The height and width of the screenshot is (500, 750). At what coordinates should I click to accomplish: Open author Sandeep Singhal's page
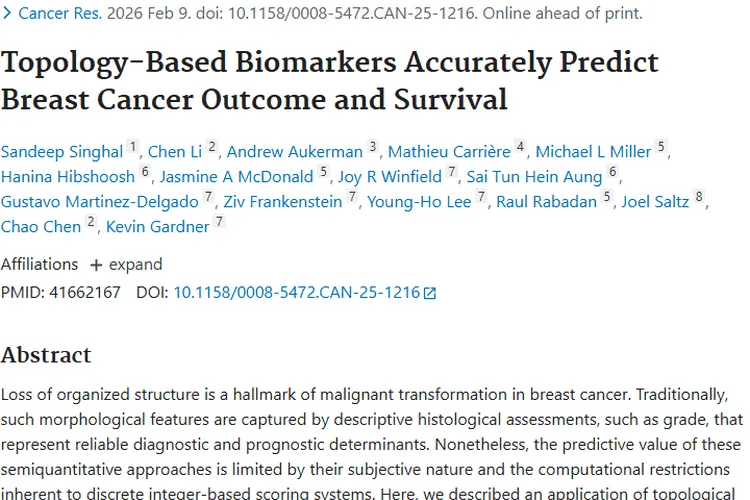click(x=62, y=152)
